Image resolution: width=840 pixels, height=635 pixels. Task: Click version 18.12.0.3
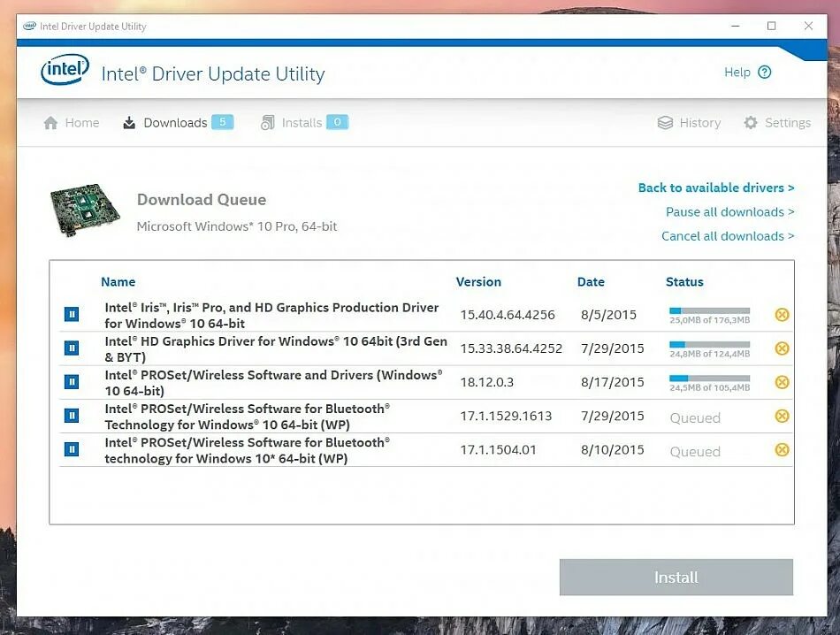486,382
